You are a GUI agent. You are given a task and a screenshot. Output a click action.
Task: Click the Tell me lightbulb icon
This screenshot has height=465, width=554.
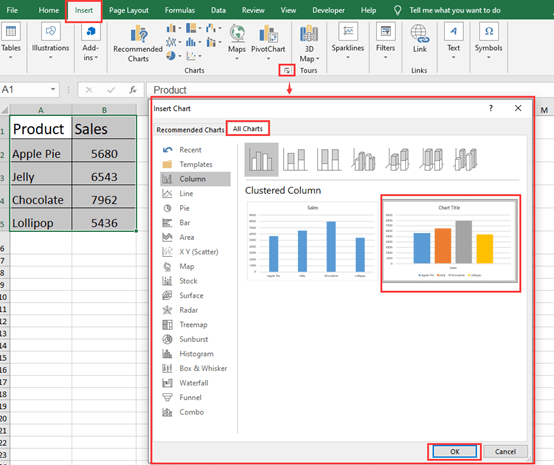point(397,10)
